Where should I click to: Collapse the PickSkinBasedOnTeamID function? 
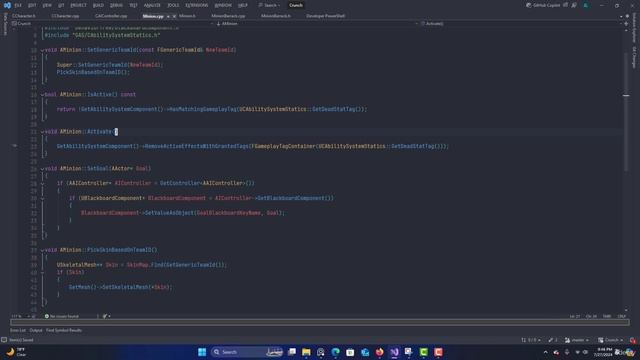[42, 250]
